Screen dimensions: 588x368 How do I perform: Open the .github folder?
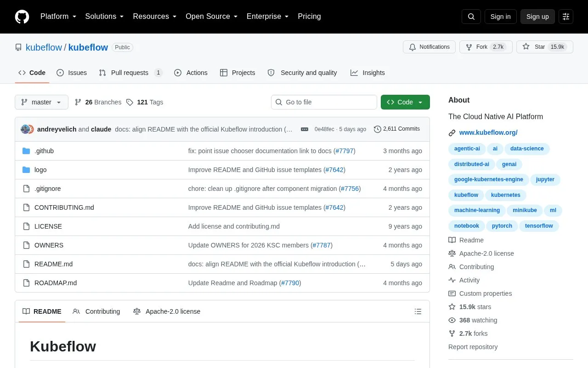tap(44, 151)
